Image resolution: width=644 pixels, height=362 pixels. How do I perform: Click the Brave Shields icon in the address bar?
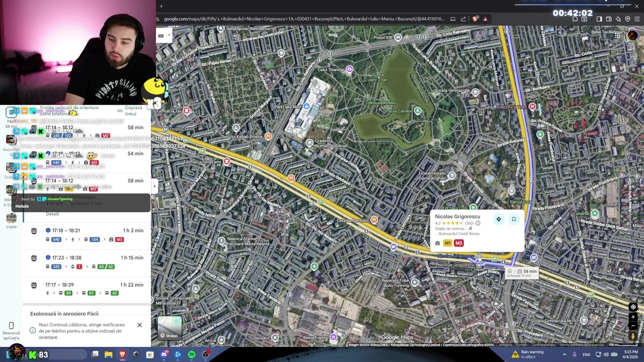475,19
